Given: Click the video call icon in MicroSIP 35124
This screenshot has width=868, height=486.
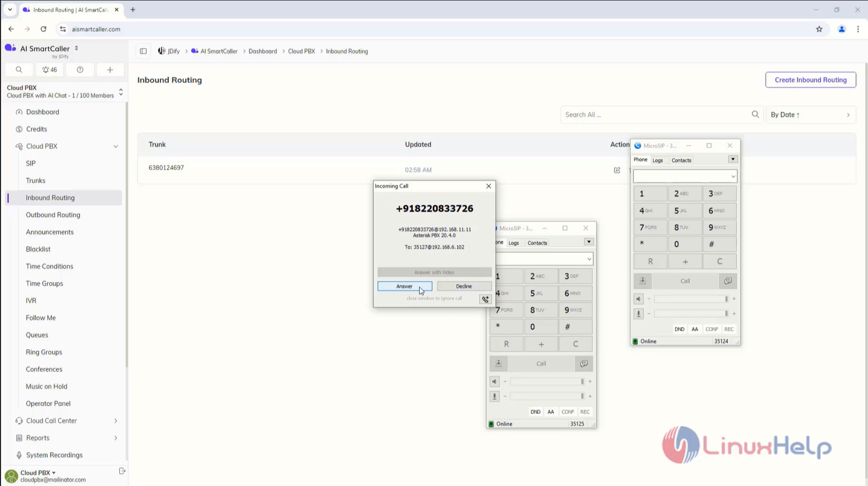Looking at the screenshot, I should pyautogui.click(x=643, y=281).
